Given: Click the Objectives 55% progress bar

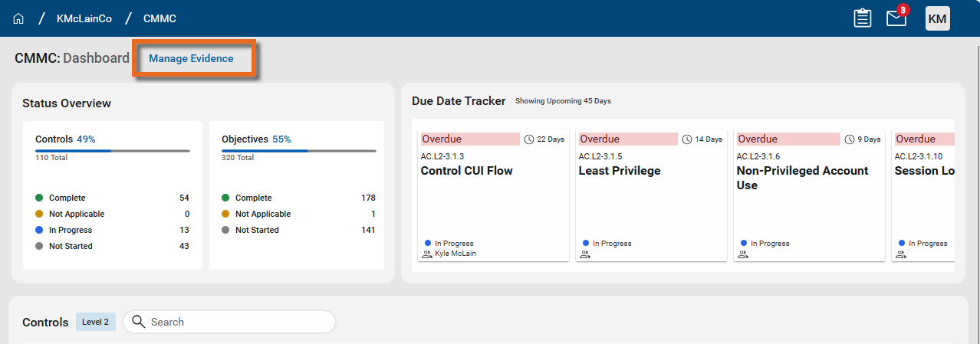Looking at the screenshot, I should pos(298,151).
